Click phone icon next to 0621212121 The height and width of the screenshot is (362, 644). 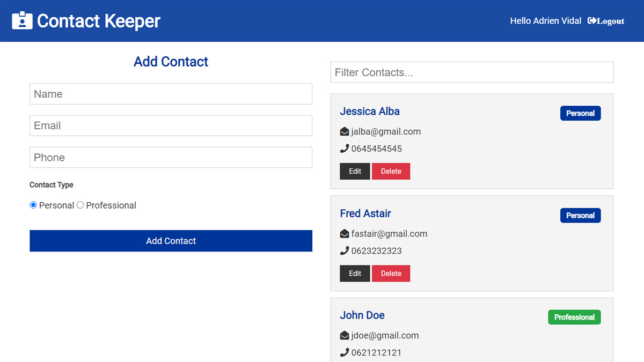345,352
